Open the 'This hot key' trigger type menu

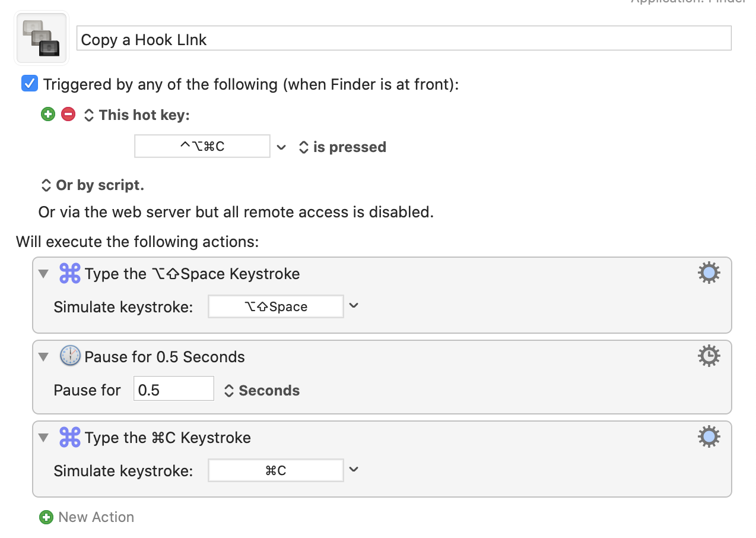(x=138, y=115)
